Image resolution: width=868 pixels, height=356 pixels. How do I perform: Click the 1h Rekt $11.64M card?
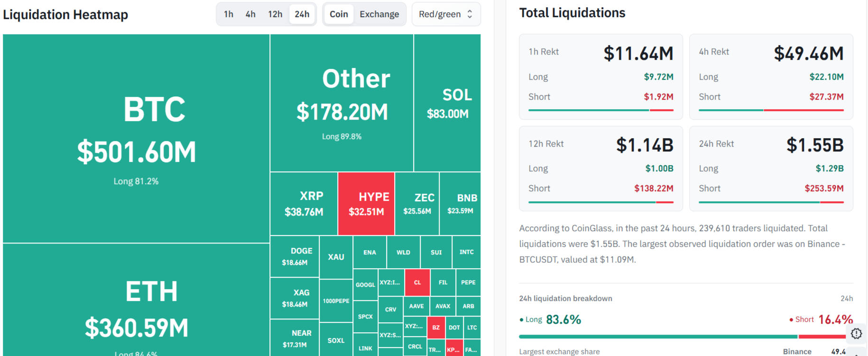(601, 76)
